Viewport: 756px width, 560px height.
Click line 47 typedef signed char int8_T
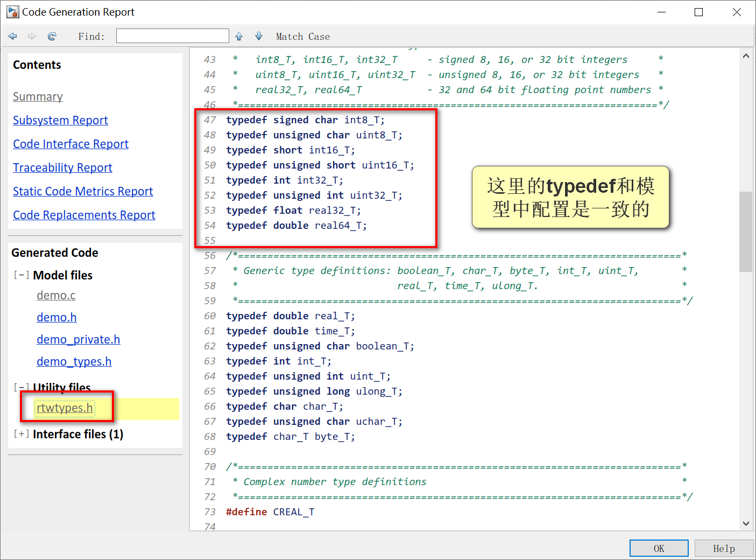pos(305,120)
